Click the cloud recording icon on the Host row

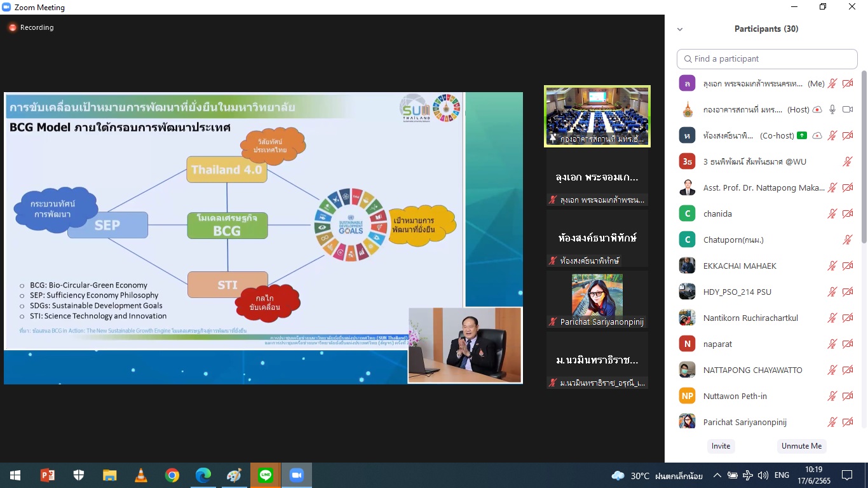click(817, 110)
